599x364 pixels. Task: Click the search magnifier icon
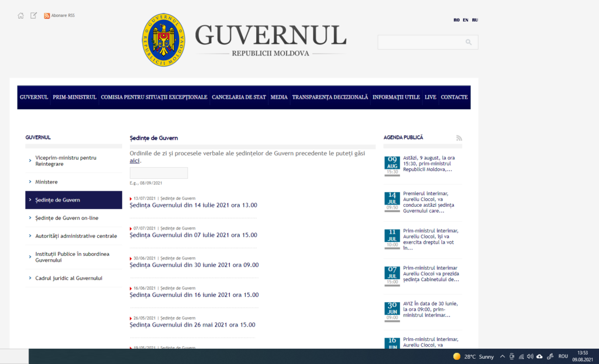tap(469, 42)
